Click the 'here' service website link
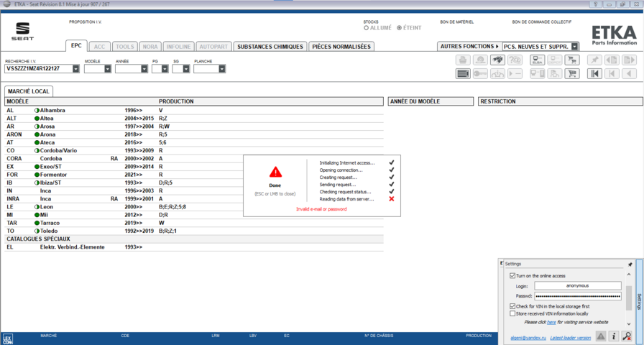This screenshot has height=345, width=644. (x=551, y=322)
